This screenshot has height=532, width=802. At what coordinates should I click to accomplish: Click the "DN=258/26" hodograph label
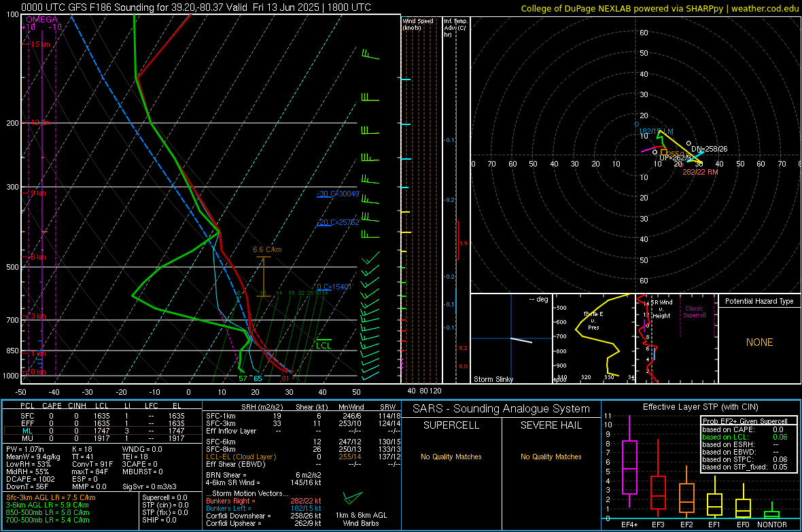[x=710, y=149]
